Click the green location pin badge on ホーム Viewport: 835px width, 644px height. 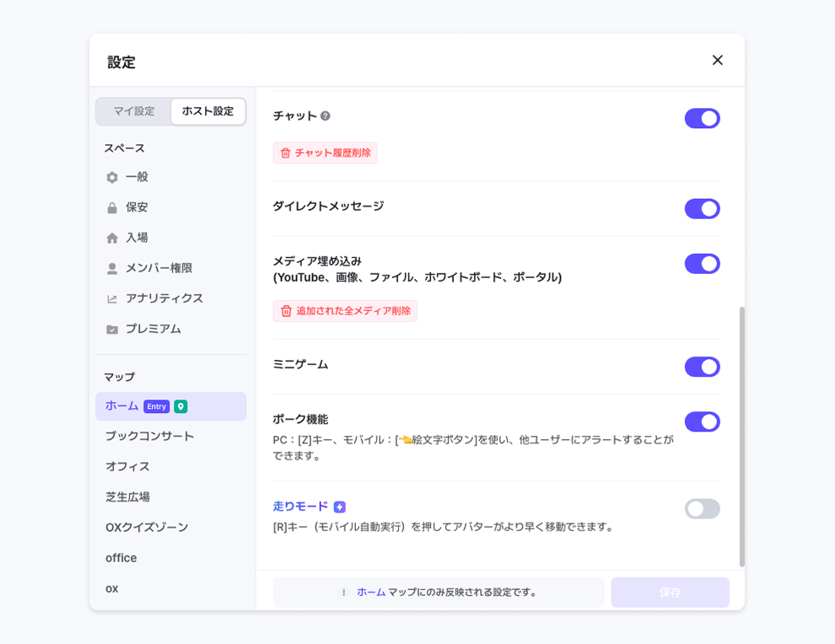point(180,406)
